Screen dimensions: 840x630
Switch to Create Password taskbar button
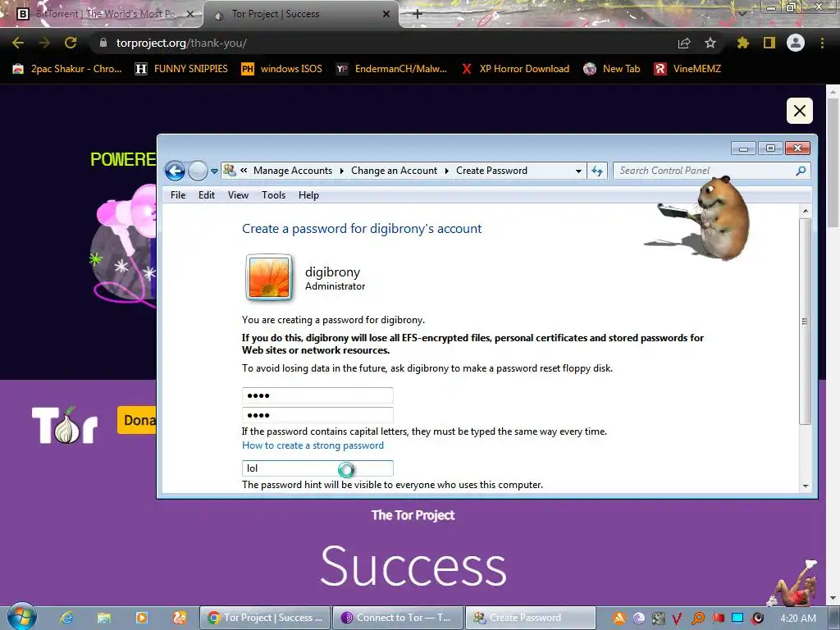(531, 618)
